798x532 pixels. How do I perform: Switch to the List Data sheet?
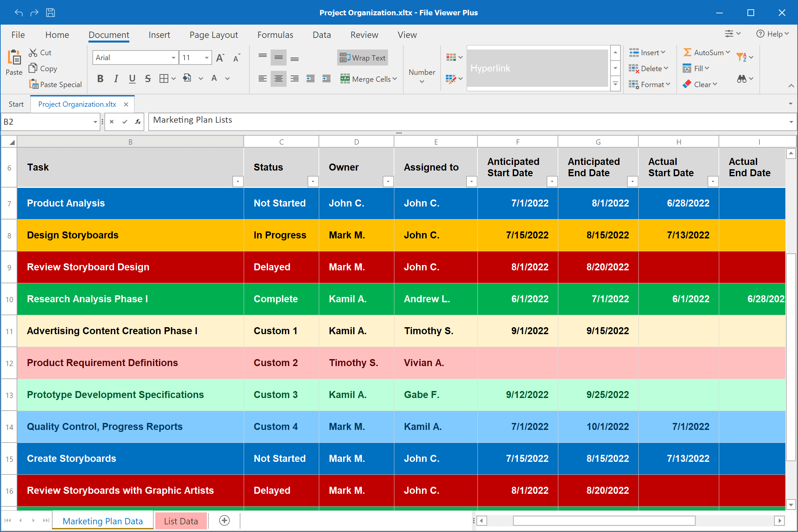click(x=181, y=521)
